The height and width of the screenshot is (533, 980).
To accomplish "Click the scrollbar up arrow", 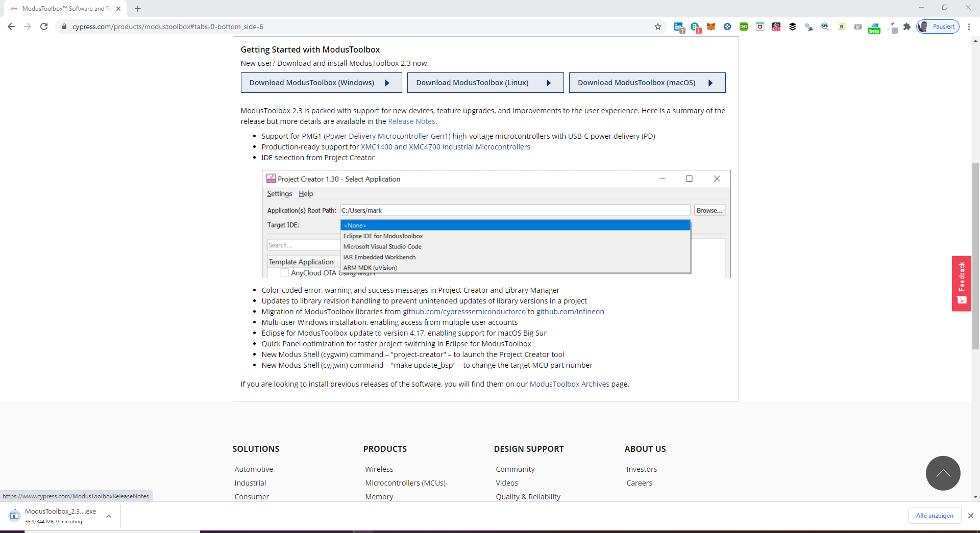I will pos(975,41).
